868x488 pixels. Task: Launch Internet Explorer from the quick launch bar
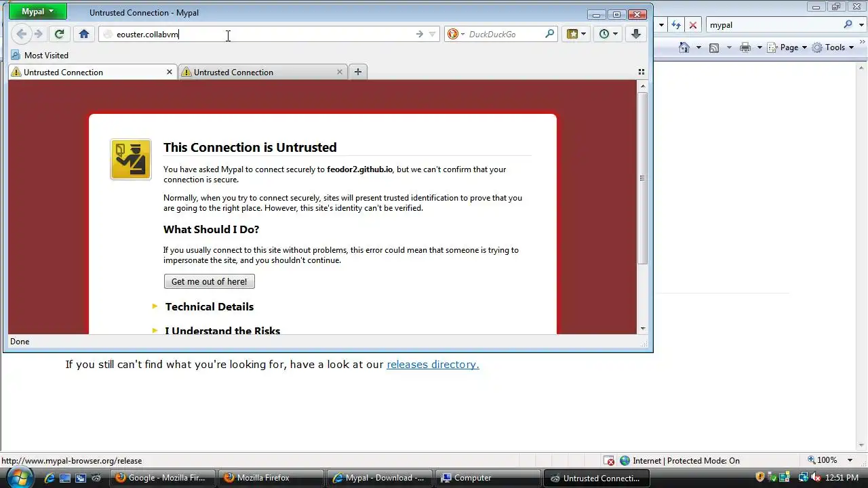(50, 478)
